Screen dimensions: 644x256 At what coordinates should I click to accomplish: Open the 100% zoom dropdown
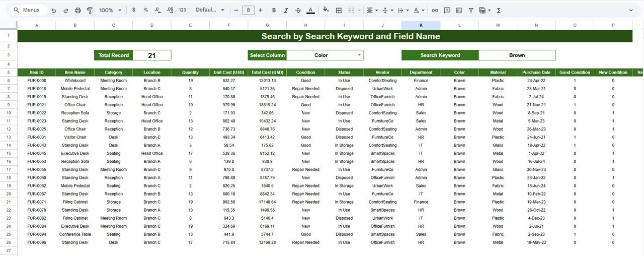coord(110,10)
